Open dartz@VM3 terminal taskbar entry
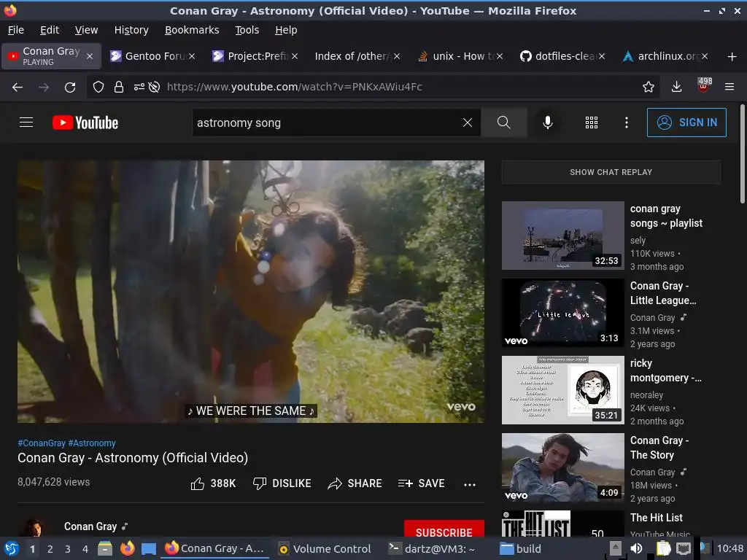The width and height of the screenshot is (747, 560). (x=432, y=548)
